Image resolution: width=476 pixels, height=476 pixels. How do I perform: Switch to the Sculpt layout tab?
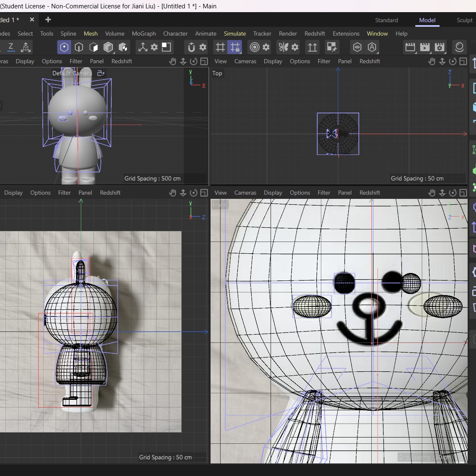[464, 21]
